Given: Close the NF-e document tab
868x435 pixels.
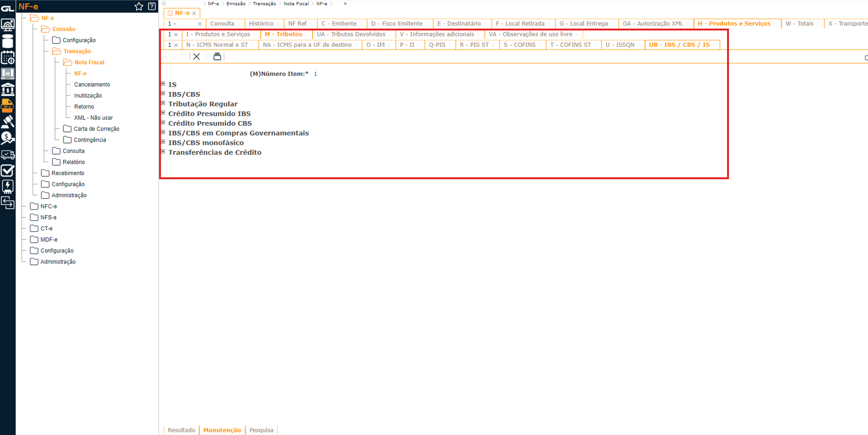Looking at the screenshot, I should tap(194, 13).
